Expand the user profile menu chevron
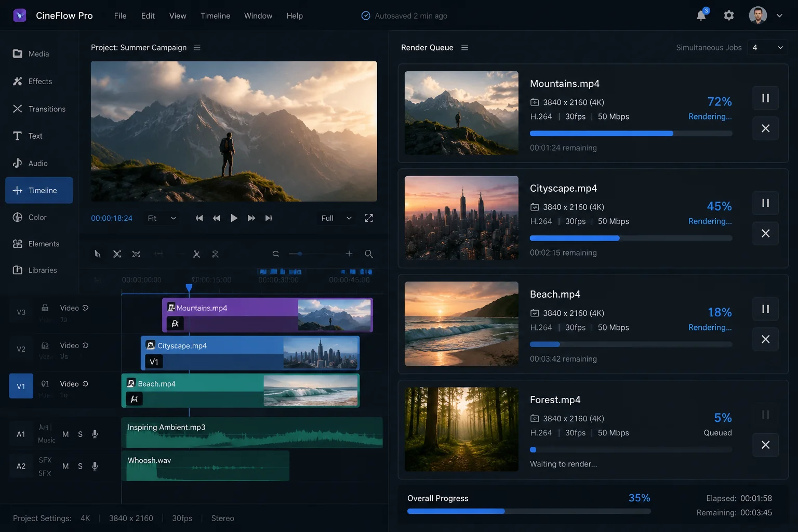Viewport: 798px width, 532px height. click(x=779, y=16)
